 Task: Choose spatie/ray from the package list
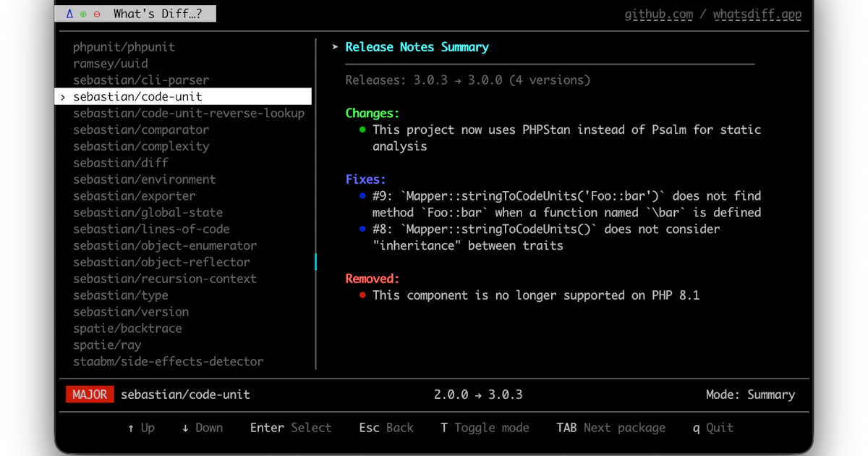tap(107, 345)
